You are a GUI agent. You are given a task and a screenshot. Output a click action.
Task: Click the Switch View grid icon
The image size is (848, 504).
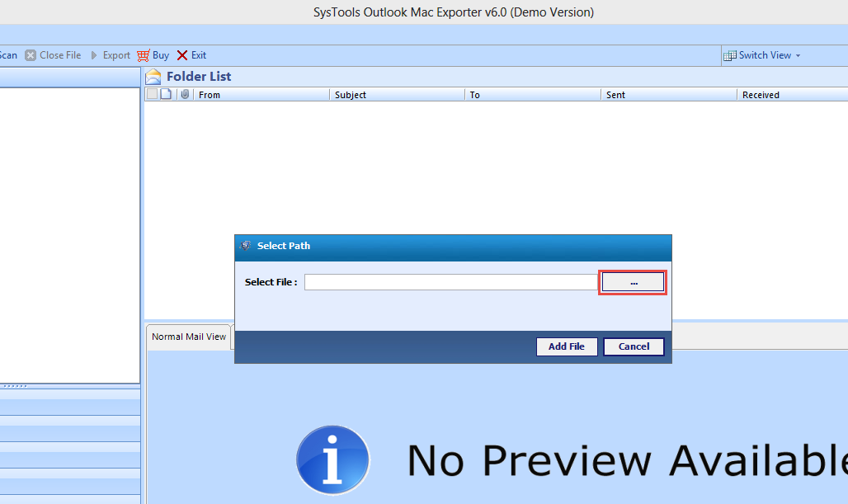coord(729,55)
